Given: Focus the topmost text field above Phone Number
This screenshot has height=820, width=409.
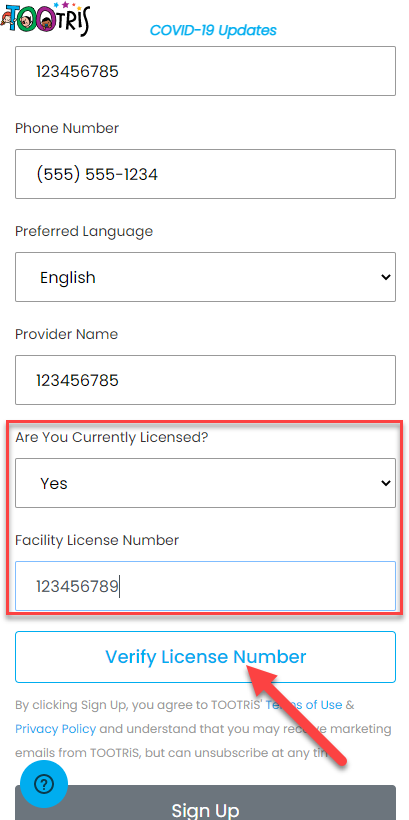Looking at the screenshot, I should [205, 71].
